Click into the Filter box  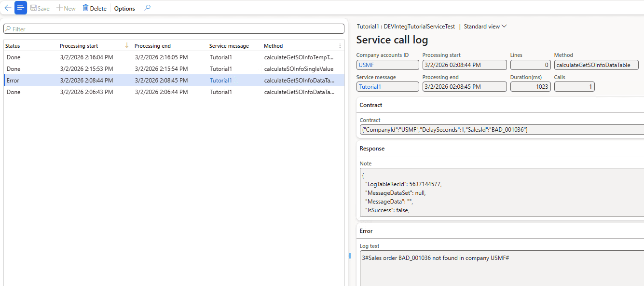pyautogui.click(x=174, y=29)
